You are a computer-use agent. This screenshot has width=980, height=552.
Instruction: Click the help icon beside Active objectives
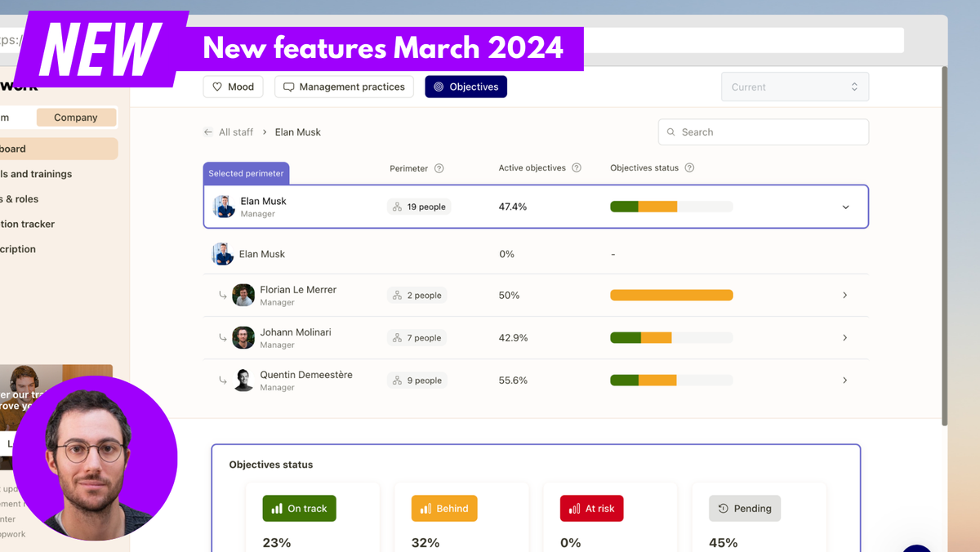click(577, 168)
